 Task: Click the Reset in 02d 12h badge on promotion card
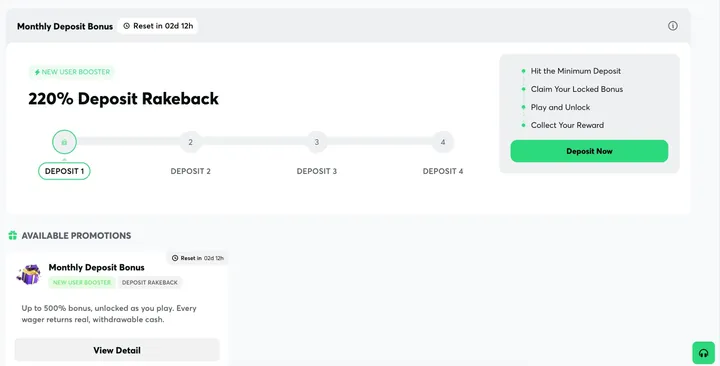point(197,258)
